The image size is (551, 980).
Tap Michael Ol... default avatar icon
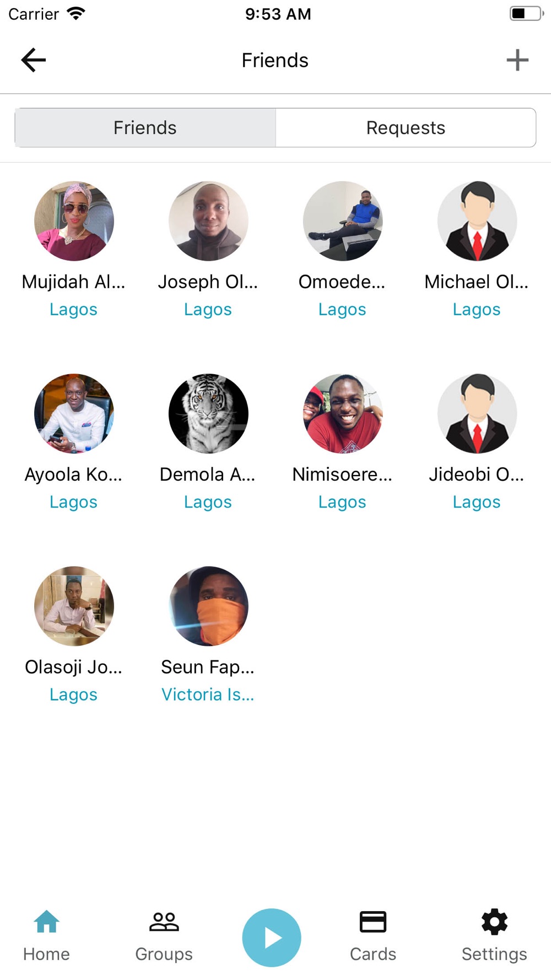(477, 221)
